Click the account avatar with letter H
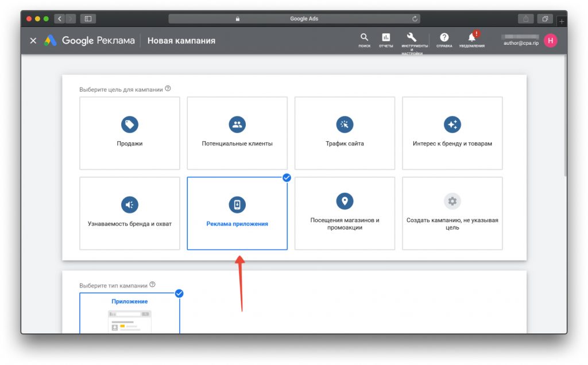The width and height of the screenshot is (588, 365). click(x=550, y=40)
